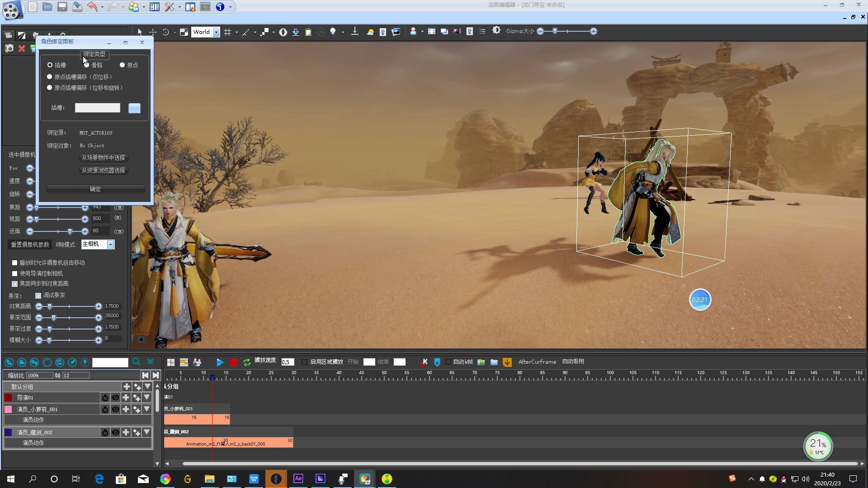Open the light bulb options dropdown arrow
The height and width of the screenshot is (488, 868).
click(343, 32)
